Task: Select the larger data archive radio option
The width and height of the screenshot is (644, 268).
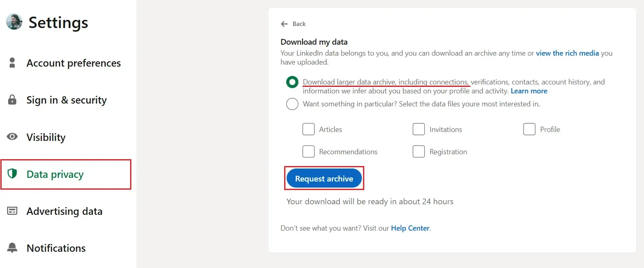Action: point(292,82)
